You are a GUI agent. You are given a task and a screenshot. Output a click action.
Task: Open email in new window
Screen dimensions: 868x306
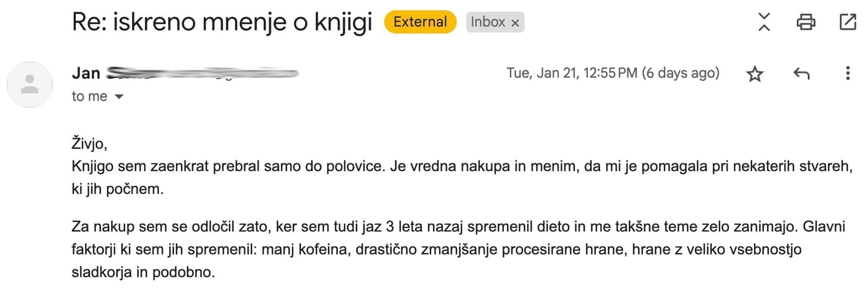pos(848,23)
